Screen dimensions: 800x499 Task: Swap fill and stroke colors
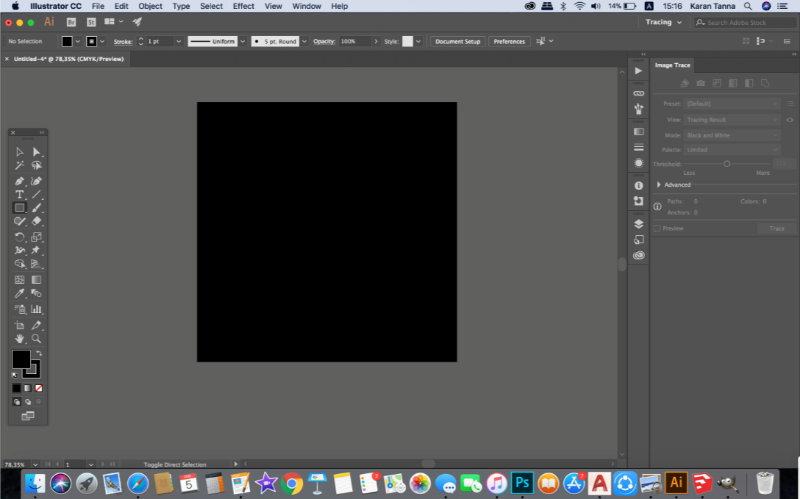39,353
